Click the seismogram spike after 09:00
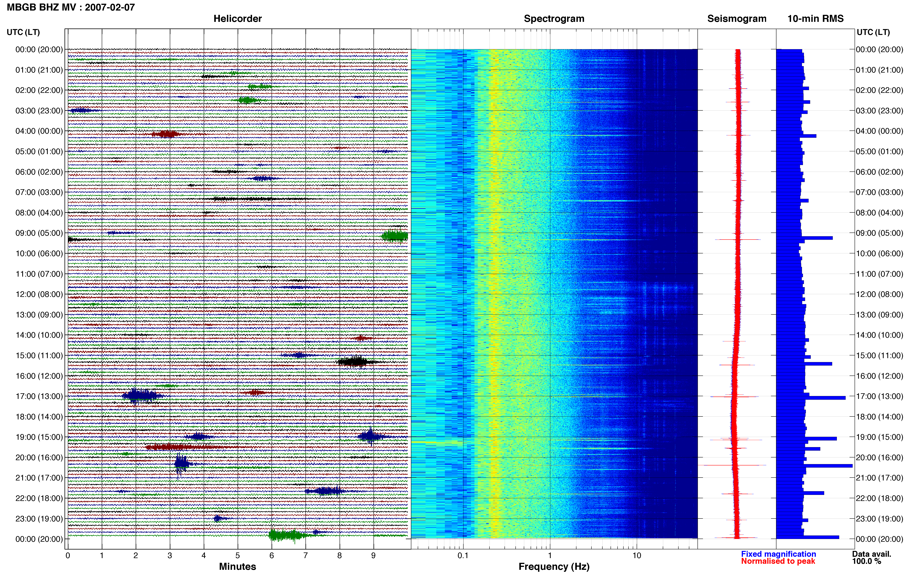 (x=738, y=240)
